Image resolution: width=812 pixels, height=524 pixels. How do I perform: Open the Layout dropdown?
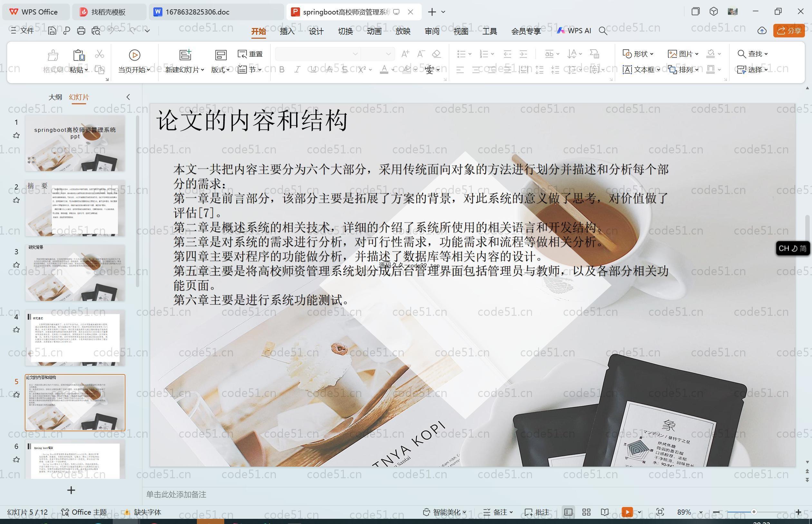[220, 70]
